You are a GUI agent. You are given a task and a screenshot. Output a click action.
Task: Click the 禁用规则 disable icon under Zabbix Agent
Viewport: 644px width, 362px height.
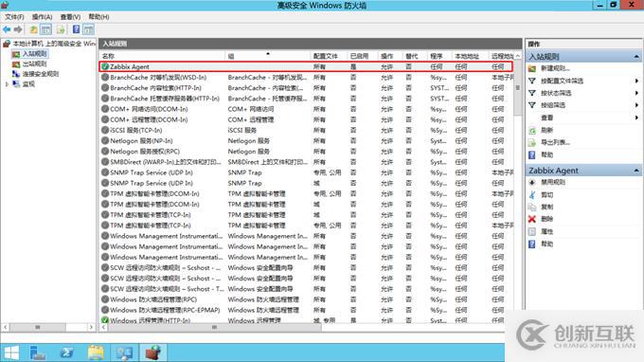click(x=532, y=183)
